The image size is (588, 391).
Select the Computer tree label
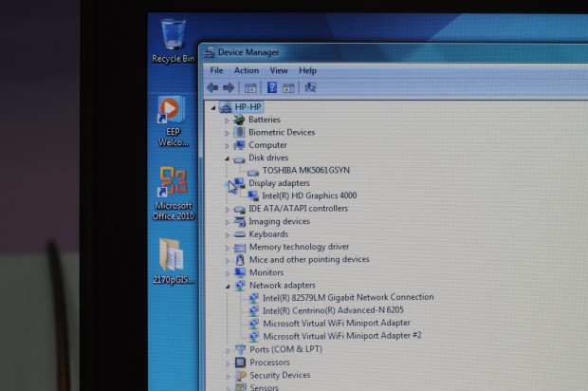pos(267,145)
